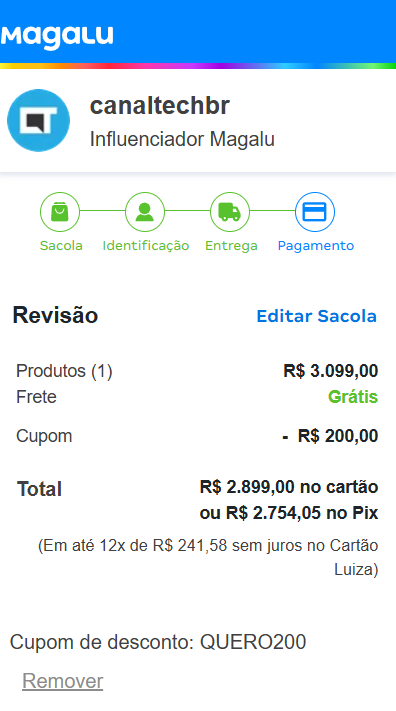Go to the Identificação person step icon
This screenshot has width=396, height=711.
[145, 212]
